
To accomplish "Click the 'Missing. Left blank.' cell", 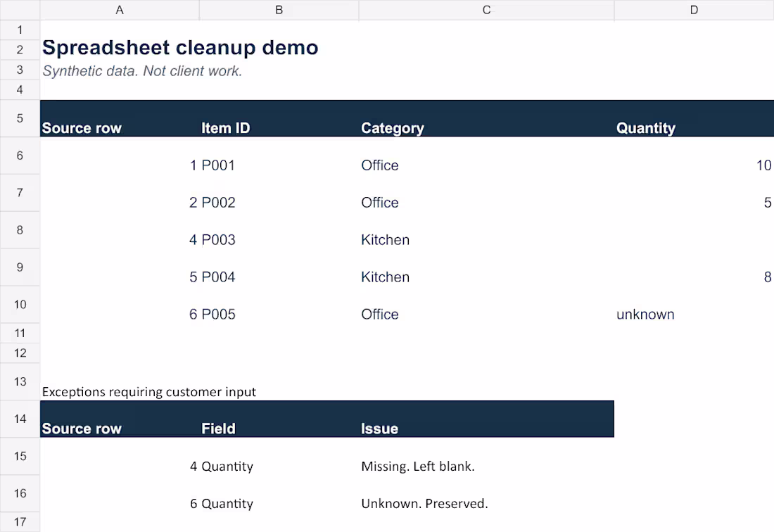I will [x=486, y=457].
